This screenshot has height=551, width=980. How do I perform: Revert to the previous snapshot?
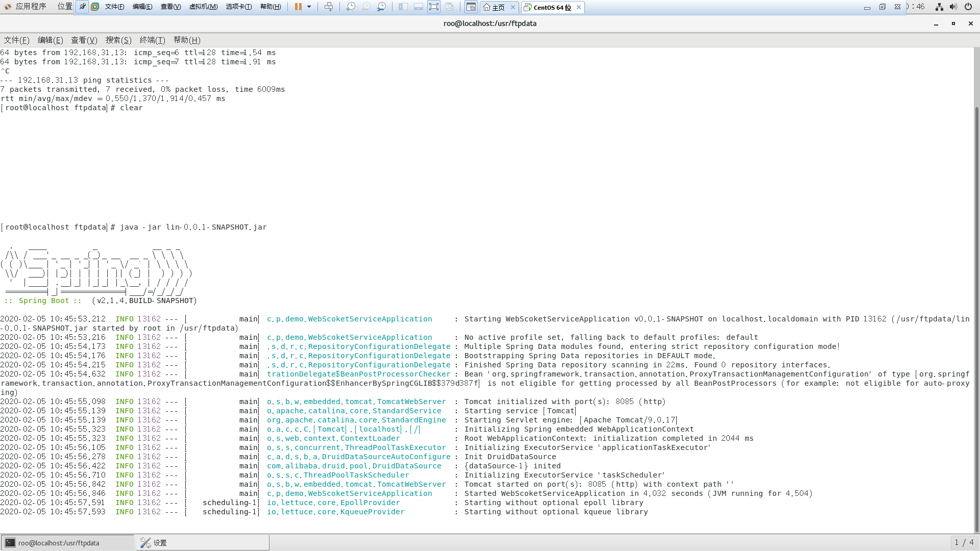366,7
